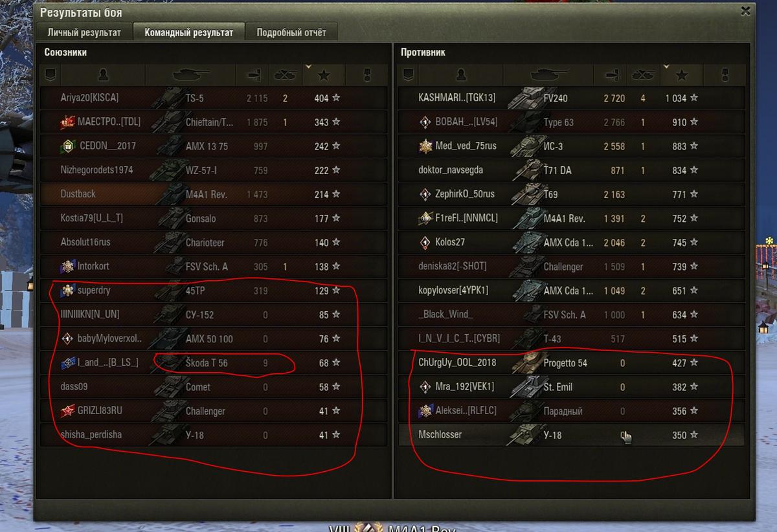Click ally player Ariya20[KISCA] name
The width and height of the screenshot is (777, 532).
89,98
